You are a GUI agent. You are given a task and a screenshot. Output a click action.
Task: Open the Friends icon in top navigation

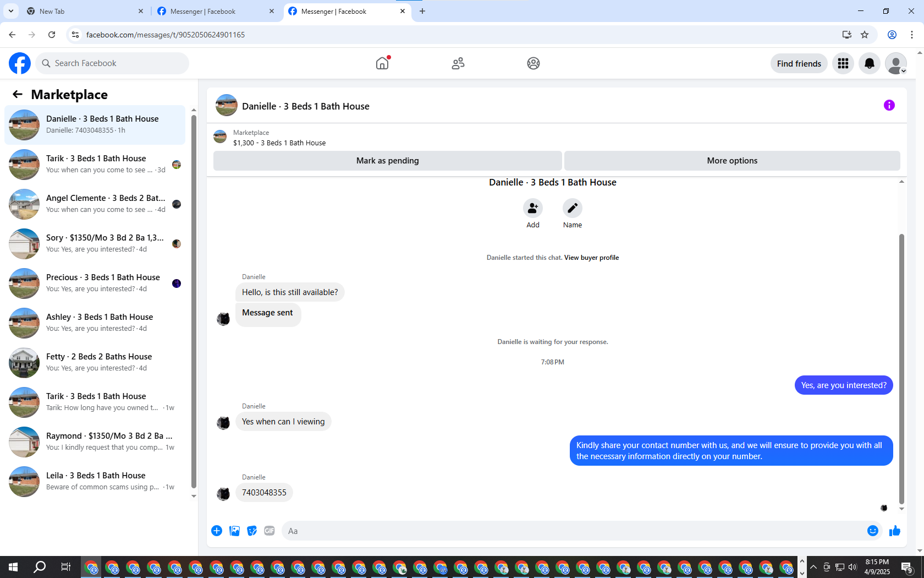458,63
